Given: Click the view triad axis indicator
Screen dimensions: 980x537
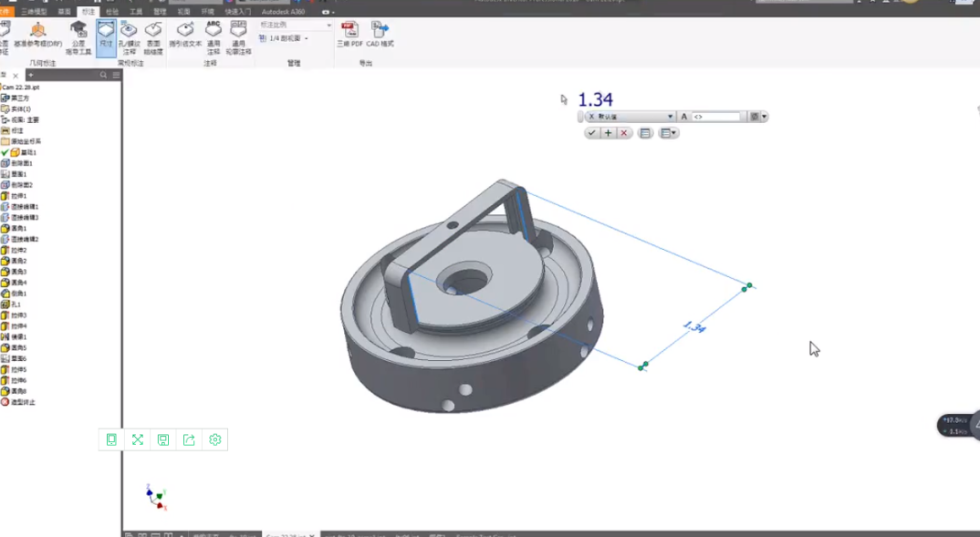Looking at the screenshot, I should coord(156,497).
